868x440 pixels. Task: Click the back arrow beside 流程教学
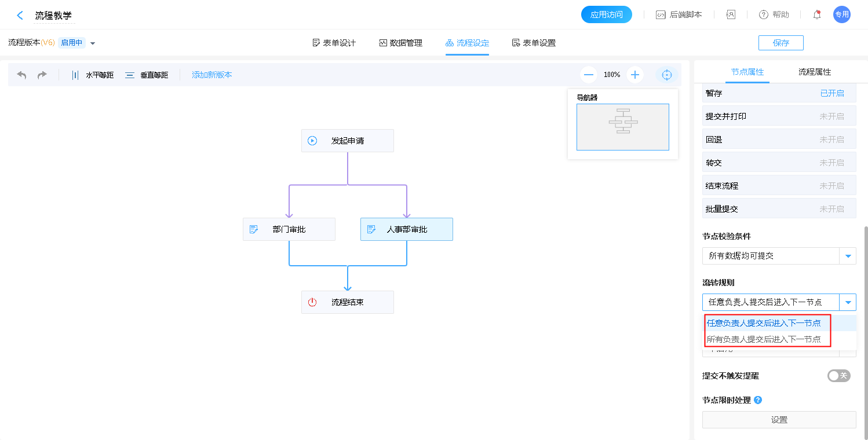click(20, 16)
